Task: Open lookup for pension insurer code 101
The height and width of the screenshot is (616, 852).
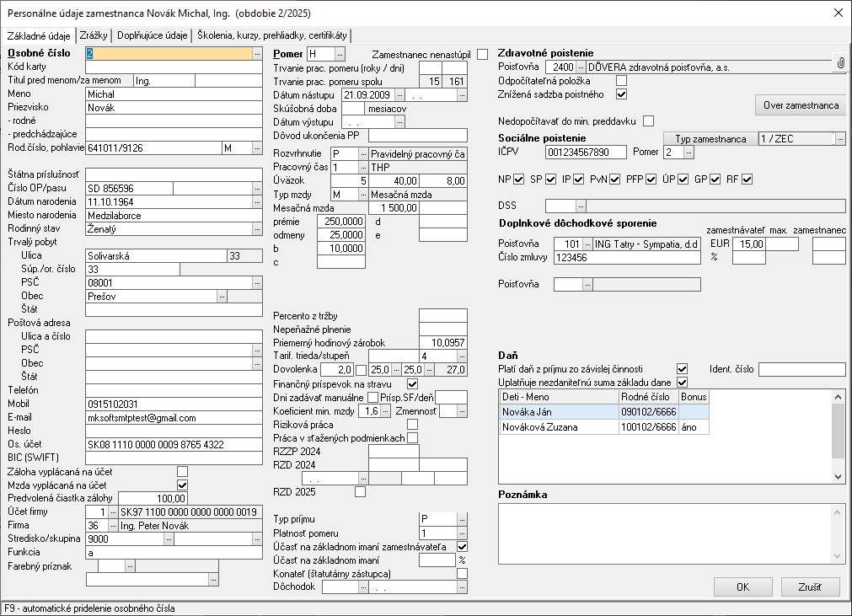Action: pyautogui.click(x=587, y=244)
